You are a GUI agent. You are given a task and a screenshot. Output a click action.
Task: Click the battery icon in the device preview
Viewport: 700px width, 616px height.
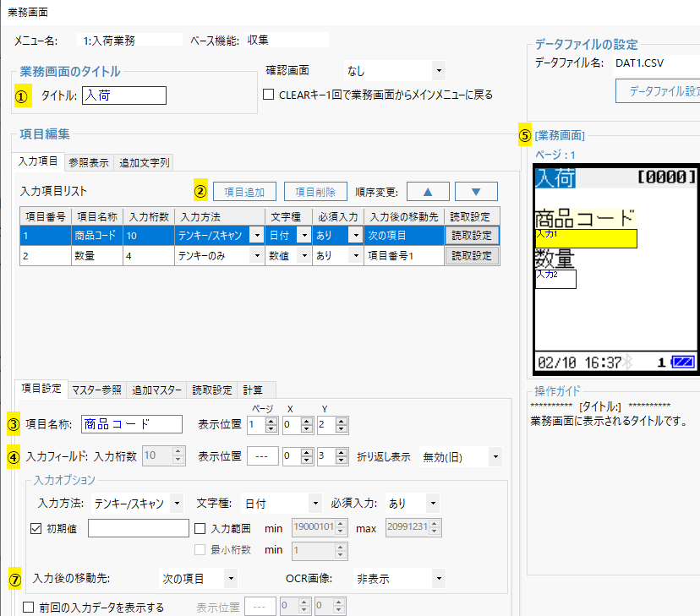682,362
